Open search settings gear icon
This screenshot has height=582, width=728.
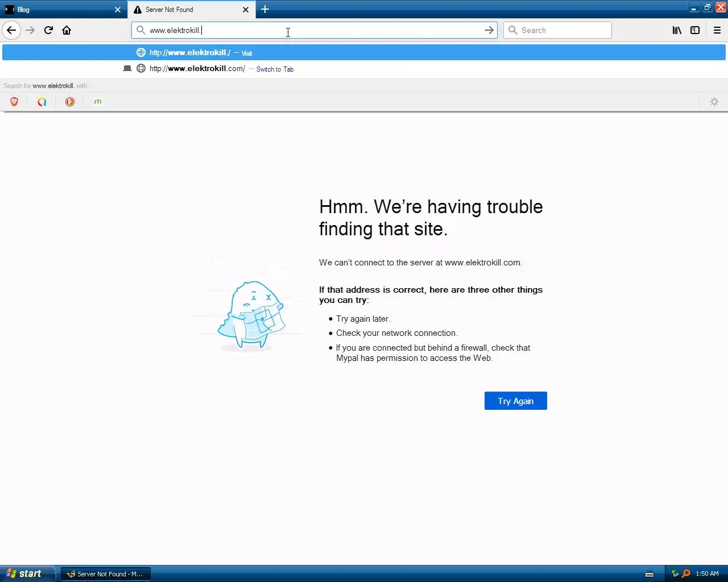point(714,102)
